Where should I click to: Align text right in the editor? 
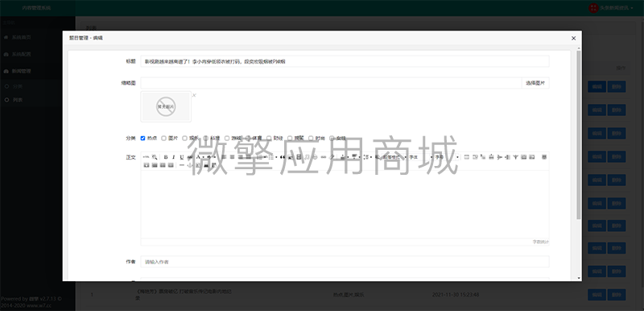point(240,157)
